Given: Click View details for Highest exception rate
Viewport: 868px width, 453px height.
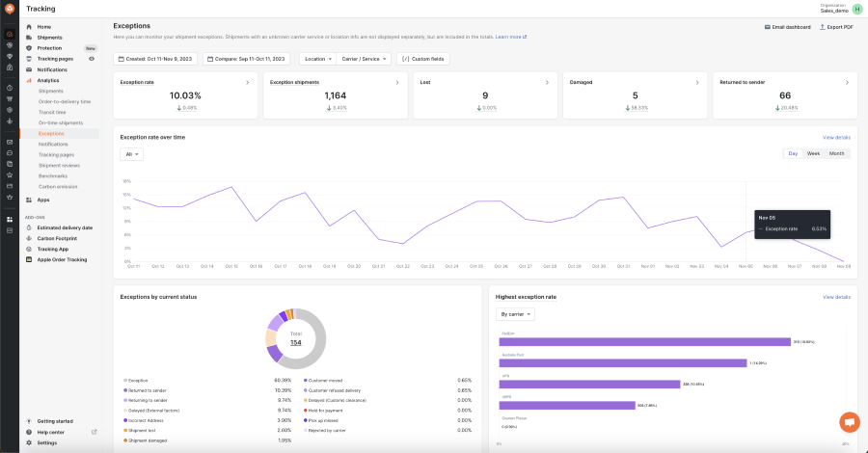Looking at the screenshot, I should tap(836, 297).
